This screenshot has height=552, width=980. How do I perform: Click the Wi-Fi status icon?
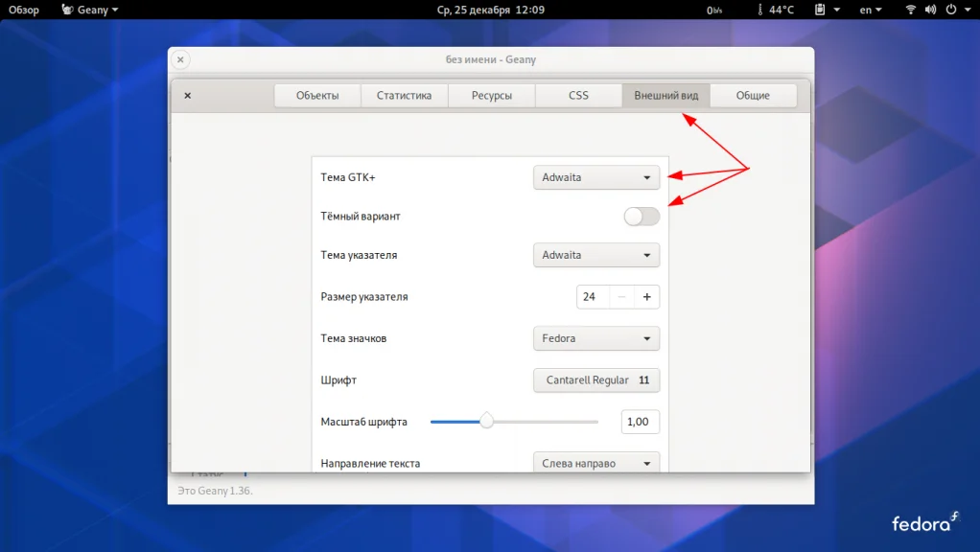coord(911,10)
